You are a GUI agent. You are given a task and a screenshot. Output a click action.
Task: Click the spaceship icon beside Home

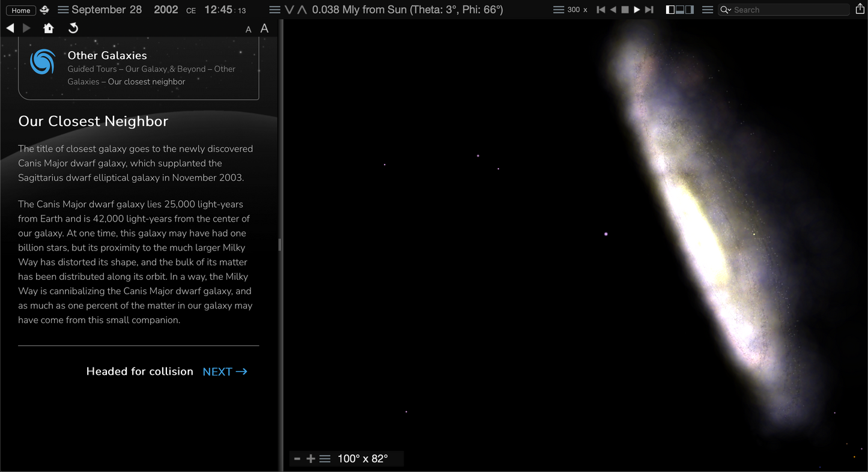click(44, 10)
